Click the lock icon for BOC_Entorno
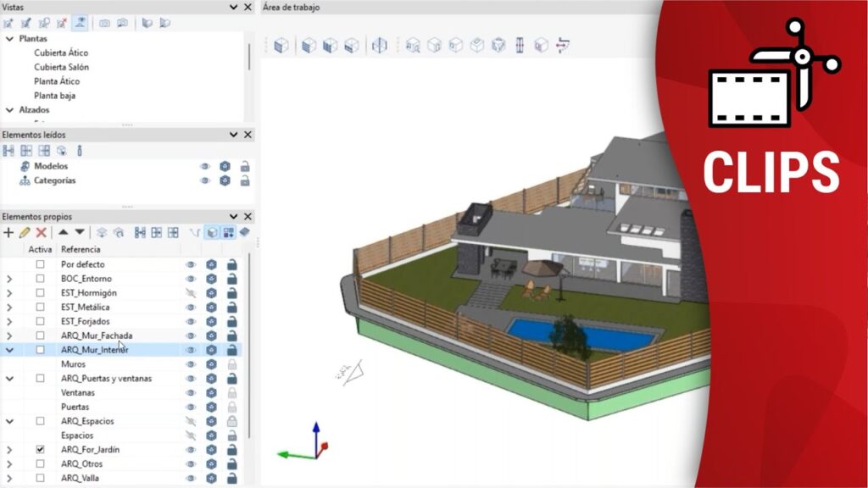The image size is (868, 488). pyautogui.click(x=231, y=279)
